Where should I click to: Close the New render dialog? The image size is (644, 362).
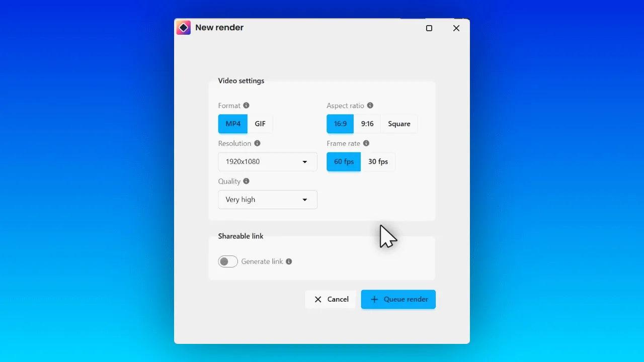[456, 28]
